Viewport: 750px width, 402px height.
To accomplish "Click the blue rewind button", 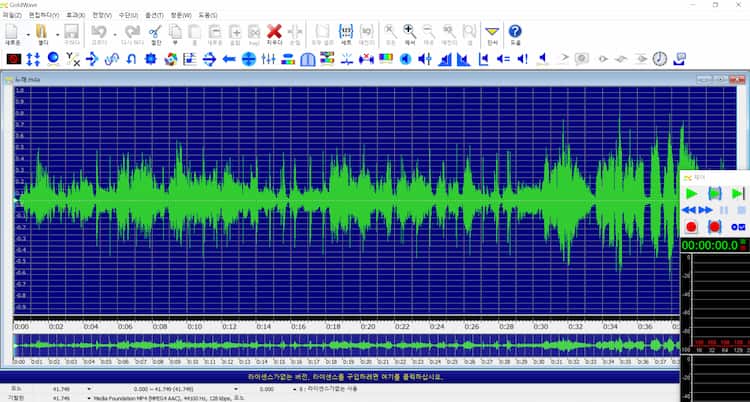I will click(x=688, y=210).
